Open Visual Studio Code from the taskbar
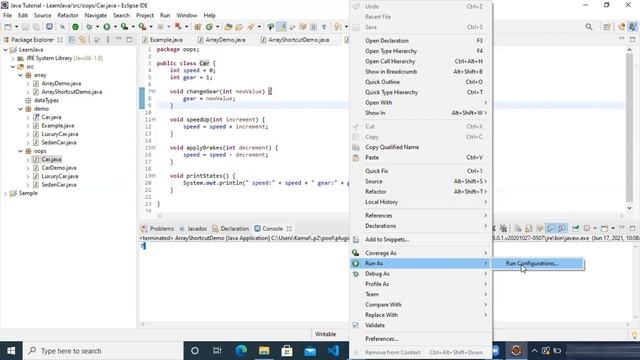The width and height of the screenshot is (640, 360). click(333, 351)
